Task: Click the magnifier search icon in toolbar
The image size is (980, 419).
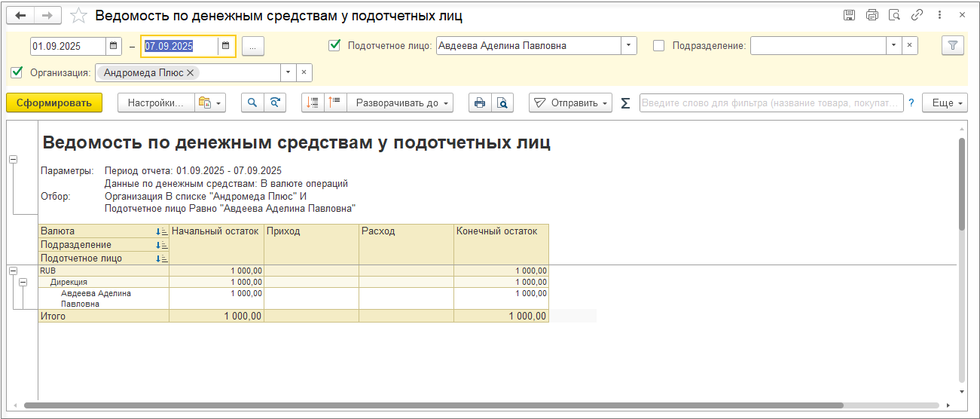Action: point(252,103)
